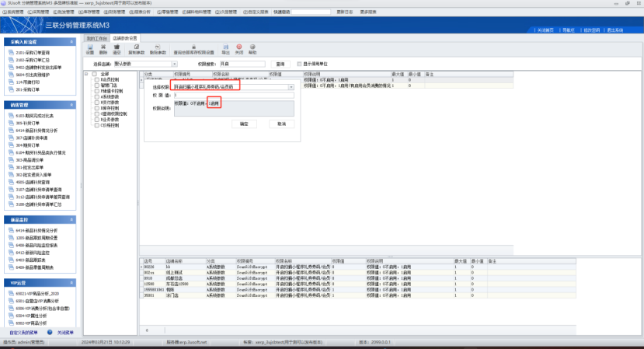Image resolution: width=644 pixels, height=349 pixels.
Task: Open sidebar item 6412-新款风险监控
Action: click(x=33, y=253)
